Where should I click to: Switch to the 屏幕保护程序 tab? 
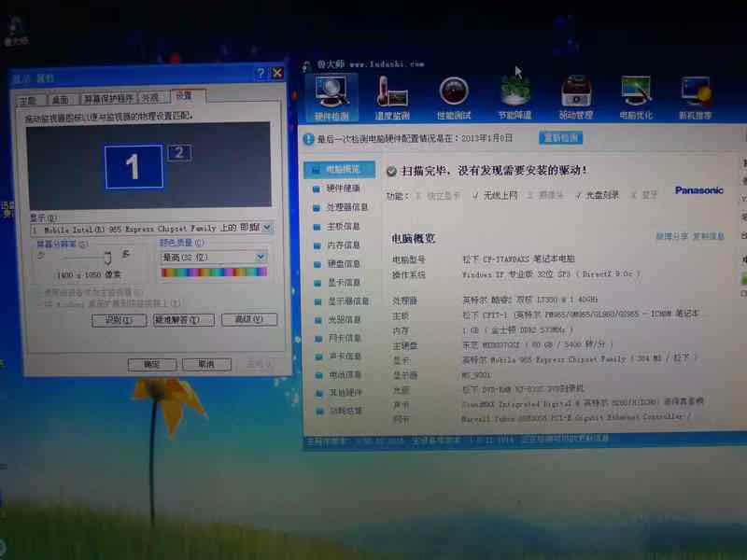[x=108, y=98]
